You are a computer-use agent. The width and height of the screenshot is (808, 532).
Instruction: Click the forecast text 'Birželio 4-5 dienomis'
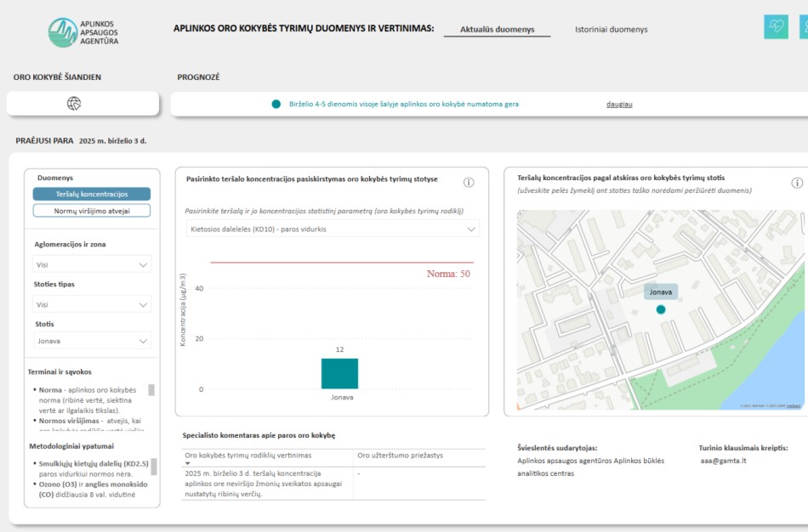pos(404,104)
